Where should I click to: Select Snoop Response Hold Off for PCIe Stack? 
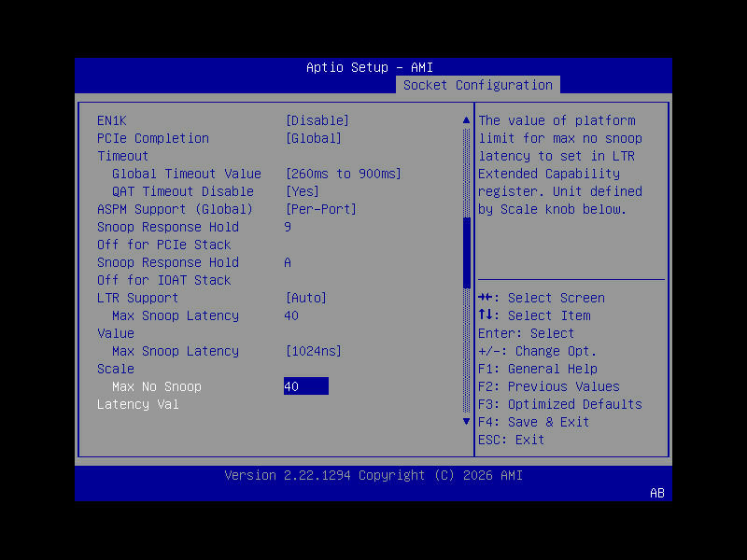point(168,236)
